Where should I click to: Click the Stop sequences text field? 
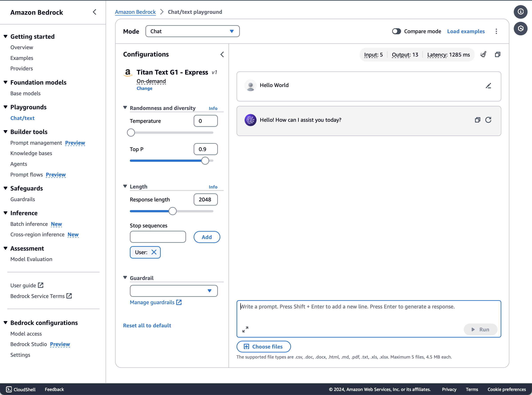pos(158,237)
